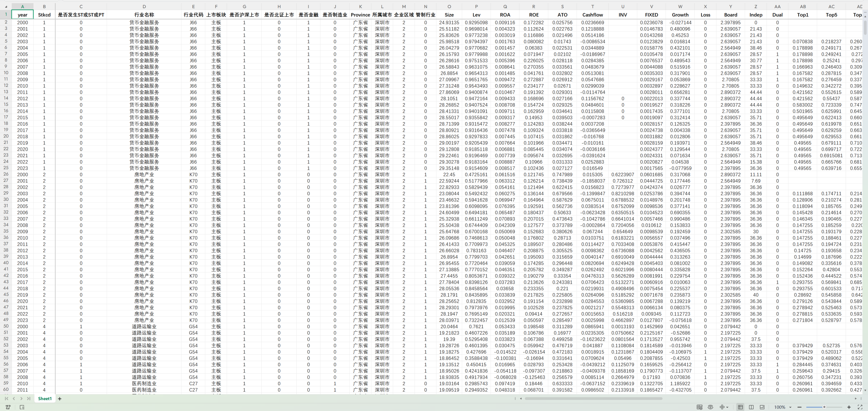Screen dimensions: 868x411
Task: Jump to first sheet with navigation arrow
Action: coord(6,399)
